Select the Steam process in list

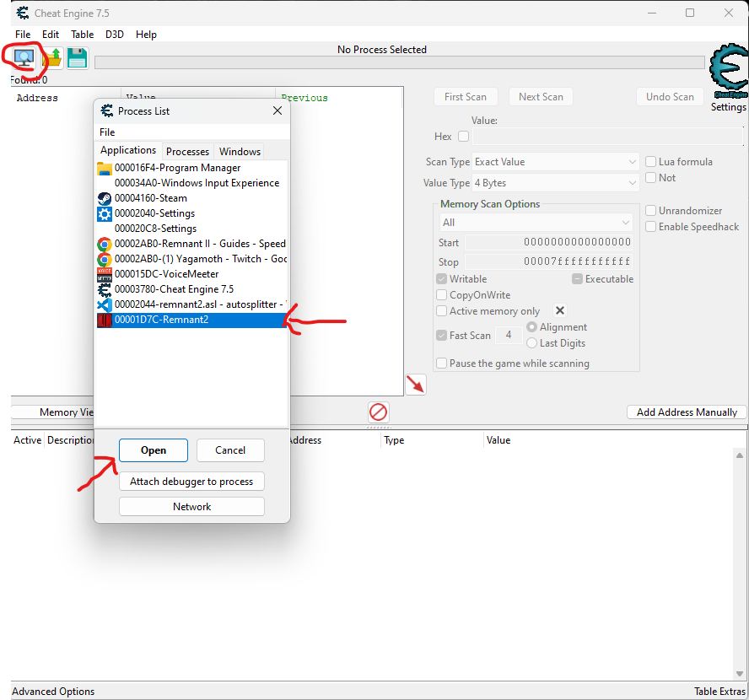(191, 198)
